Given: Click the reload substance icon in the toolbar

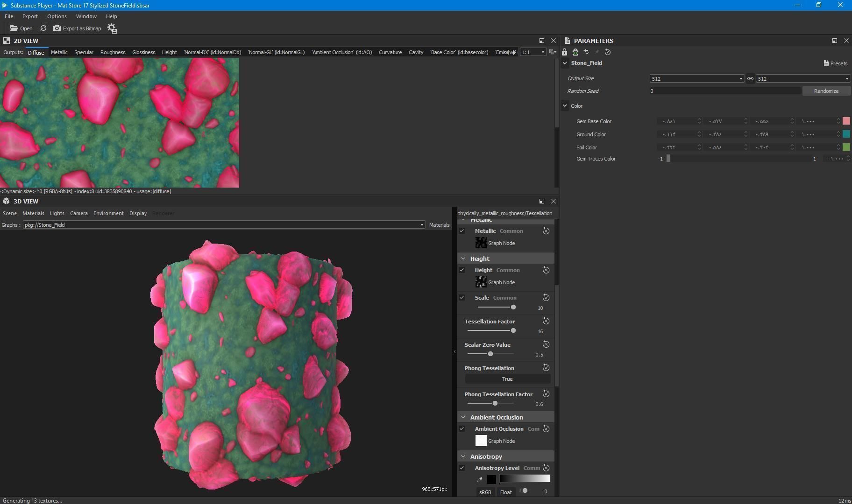Looking at the screenshot, I should coord(43,28).
